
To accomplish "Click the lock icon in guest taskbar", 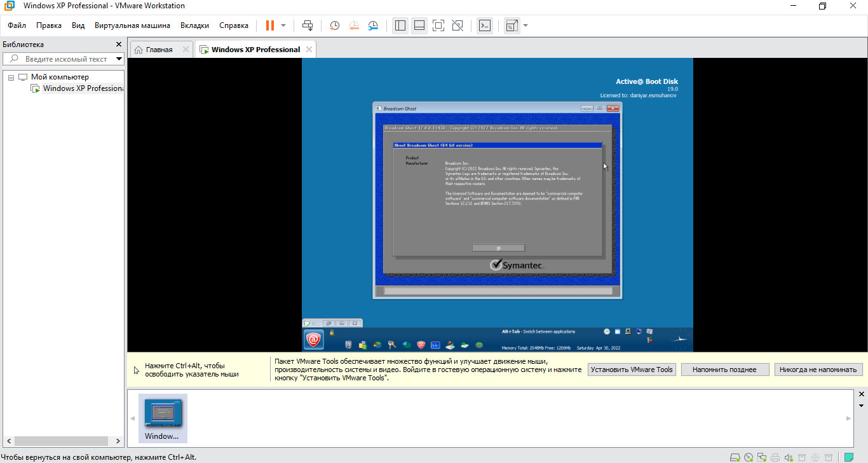I will pos(332,332).
